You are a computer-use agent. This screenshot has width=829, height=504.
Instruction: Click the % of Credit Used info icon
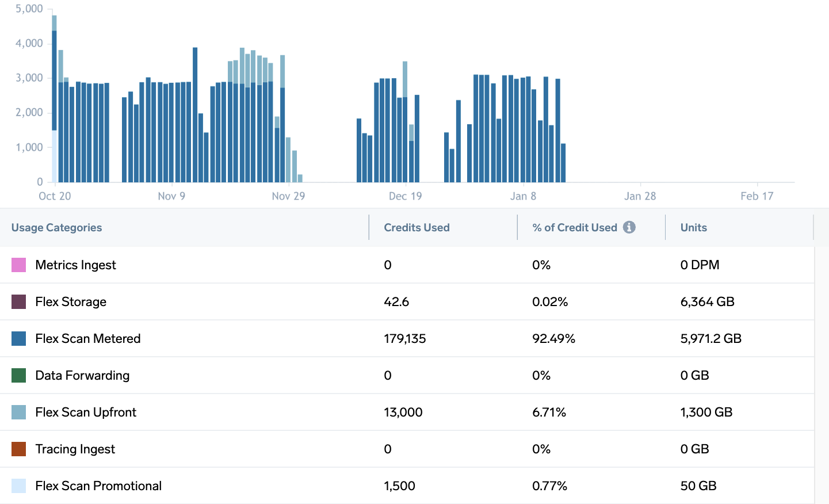click(x=629, y=227)
